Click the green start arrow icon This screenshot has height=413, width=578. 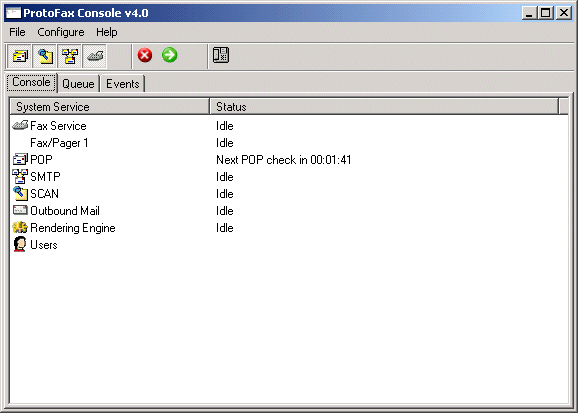[170, 55]
